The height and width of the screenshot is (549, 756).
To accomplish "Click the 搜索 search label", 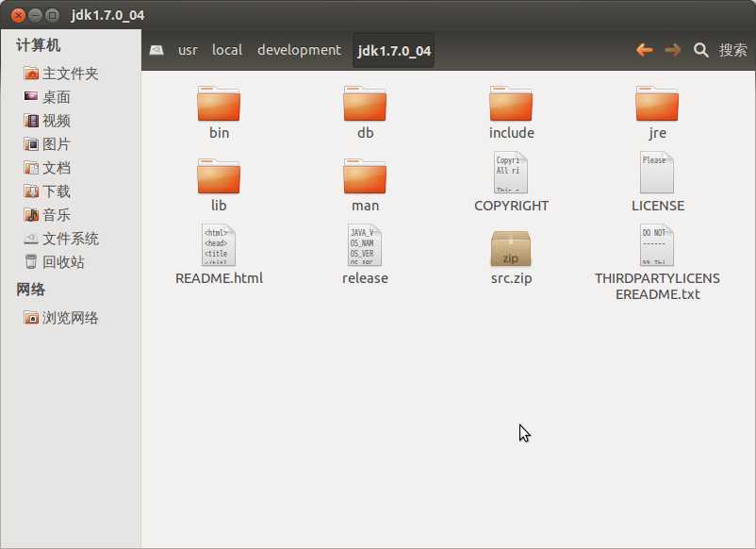I will 732,50.
